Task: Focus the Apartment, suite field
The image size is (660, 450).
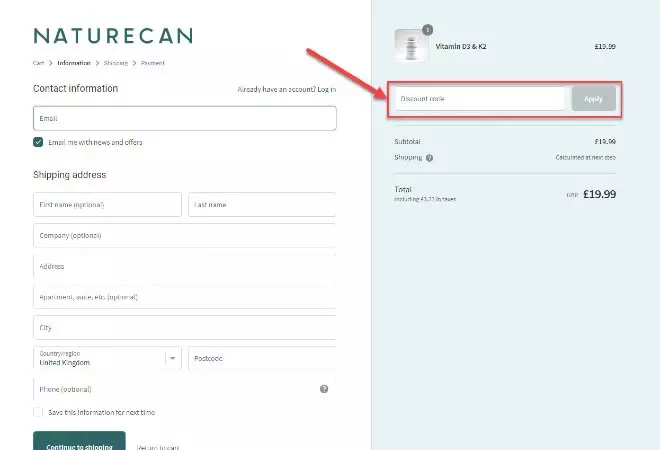Action: (185, 297)
